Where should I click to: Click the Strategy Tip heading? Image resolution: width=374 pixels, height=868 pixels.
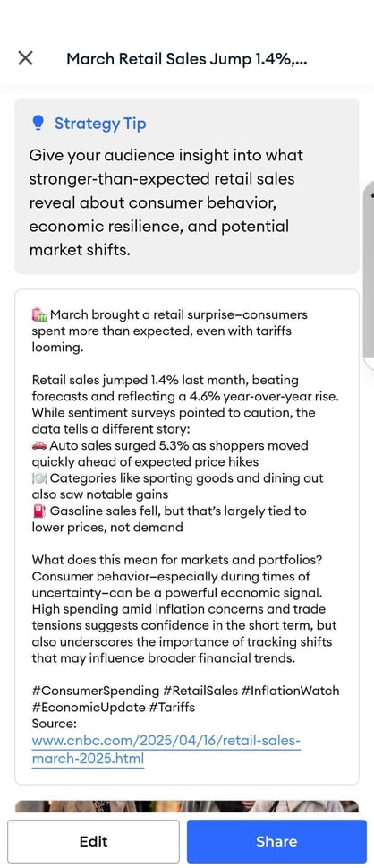[100, 123]
